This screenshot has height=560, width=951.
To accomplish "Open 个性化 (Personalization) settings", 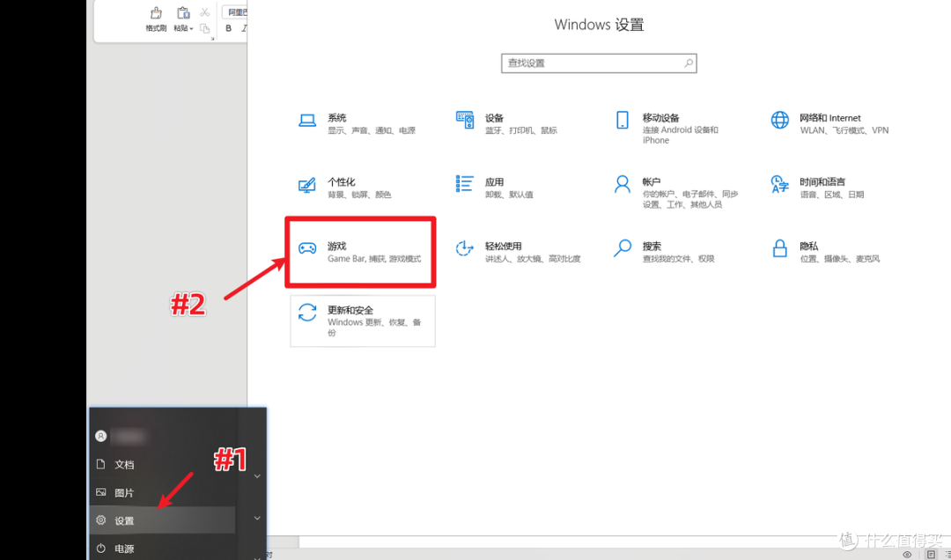I will click(341, 182).
